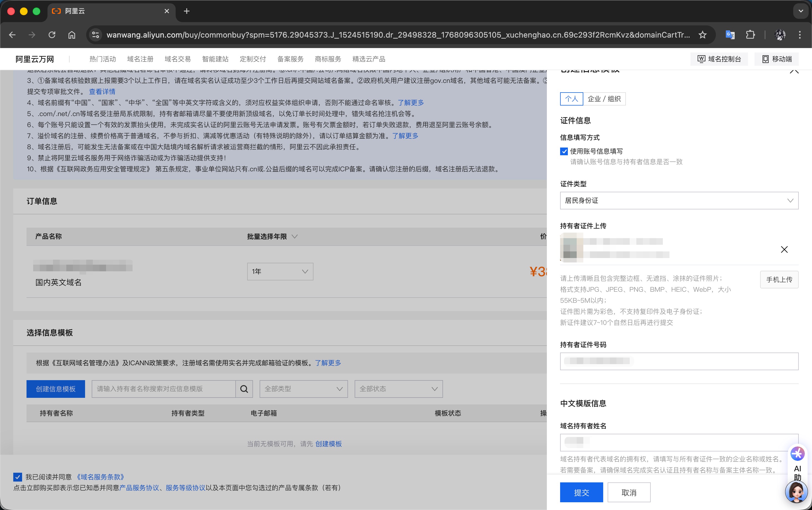812x510 pixels.
Task: Uncheck 使用账号信息填写 checkbox
Action: 564,151
